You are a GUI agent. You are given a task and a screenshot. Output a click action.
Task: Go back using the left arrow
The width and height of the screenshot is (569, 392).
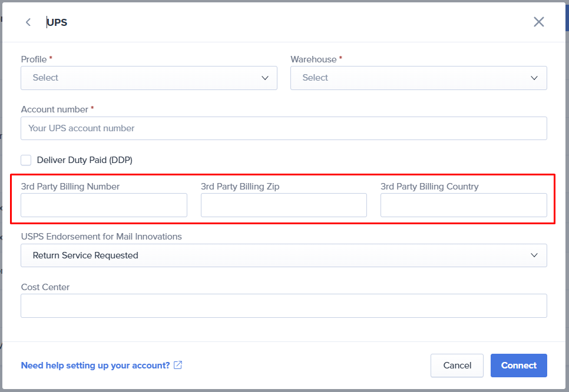28,22
